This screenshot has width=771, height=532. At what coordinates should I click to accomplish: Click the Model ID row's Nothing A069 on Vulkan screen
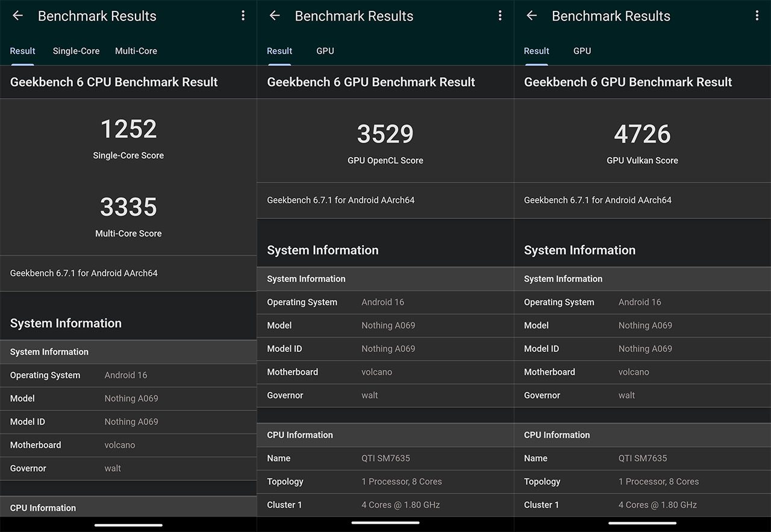point(645,349)
